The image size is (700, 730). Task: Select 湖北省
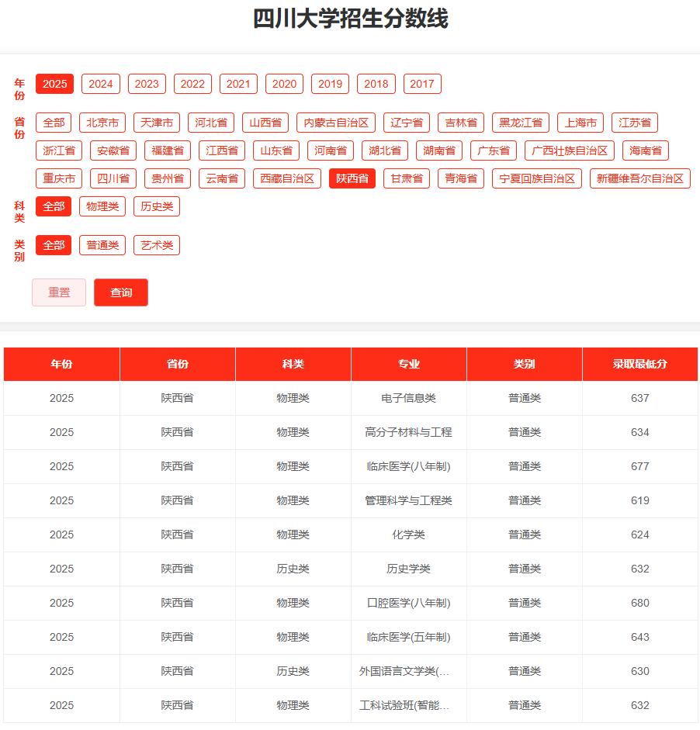pyautogui.click(x=385, y=150)
